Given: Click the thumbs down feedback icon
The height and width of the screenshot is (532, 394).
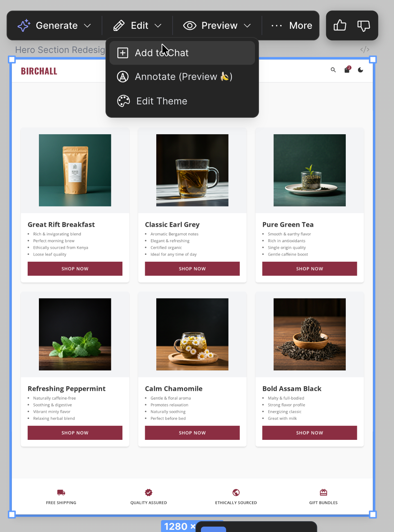Looking at the screenshot, I should (363, 26).
